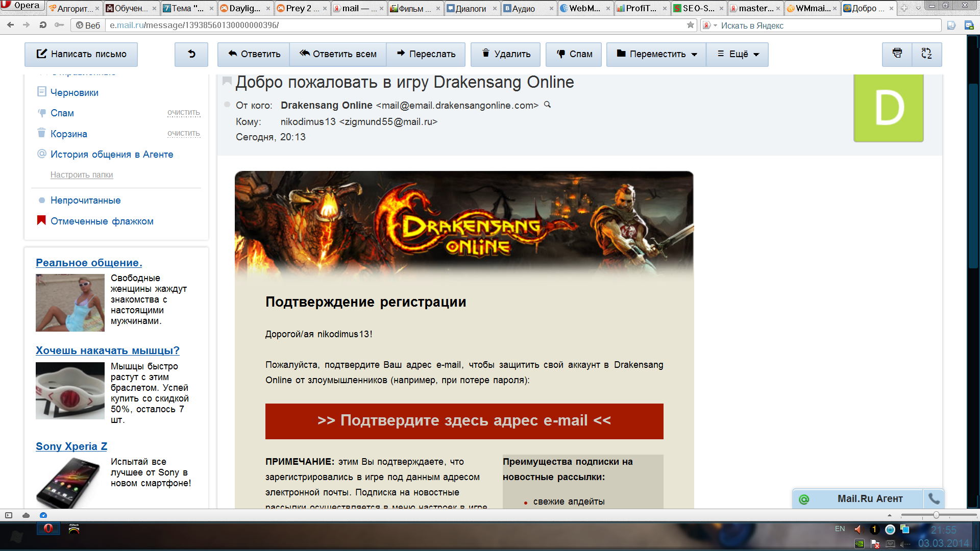Image resolution: width=980 pixels, height=551 pixels.
Task: Switch to the Алгорит... tab
Action: coord(74,8)
